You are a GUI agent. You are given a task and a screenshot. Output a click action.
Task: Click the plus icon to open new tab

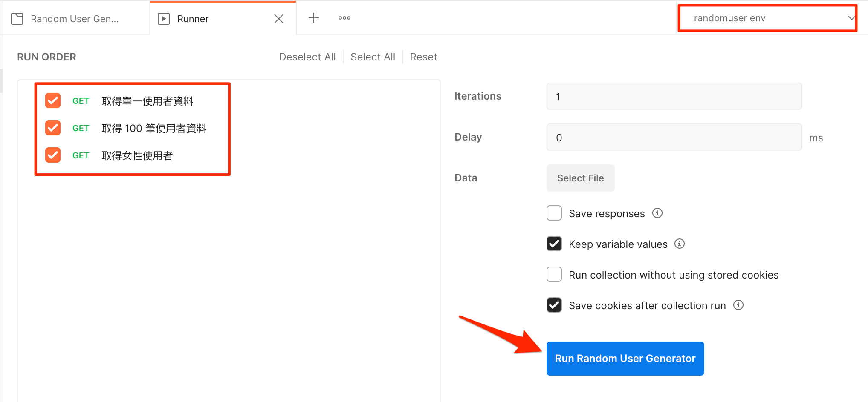[x=313, y=18]
